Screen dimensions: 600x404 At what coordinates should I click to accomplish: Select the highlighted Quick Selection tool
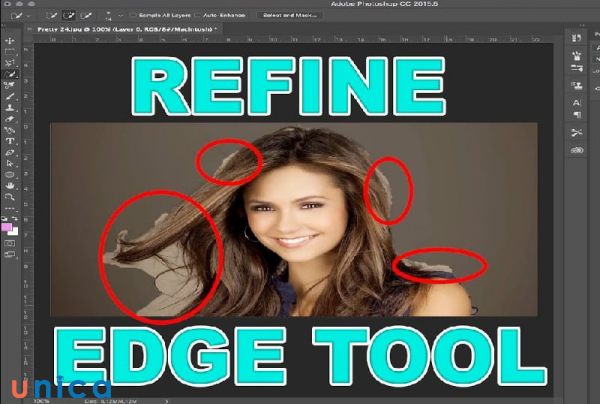tap(10, 74)
